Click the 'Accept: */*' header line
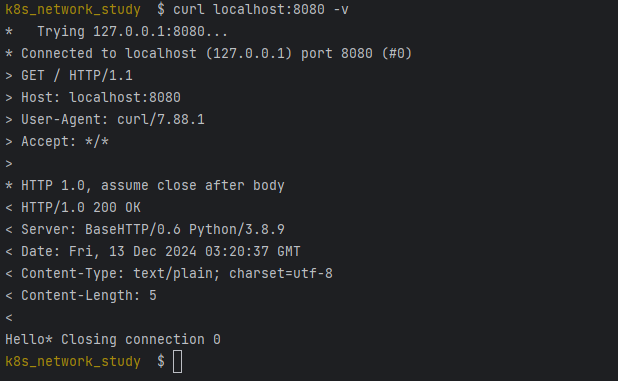Screen dimensions: 618x381 tap(57, 141)
